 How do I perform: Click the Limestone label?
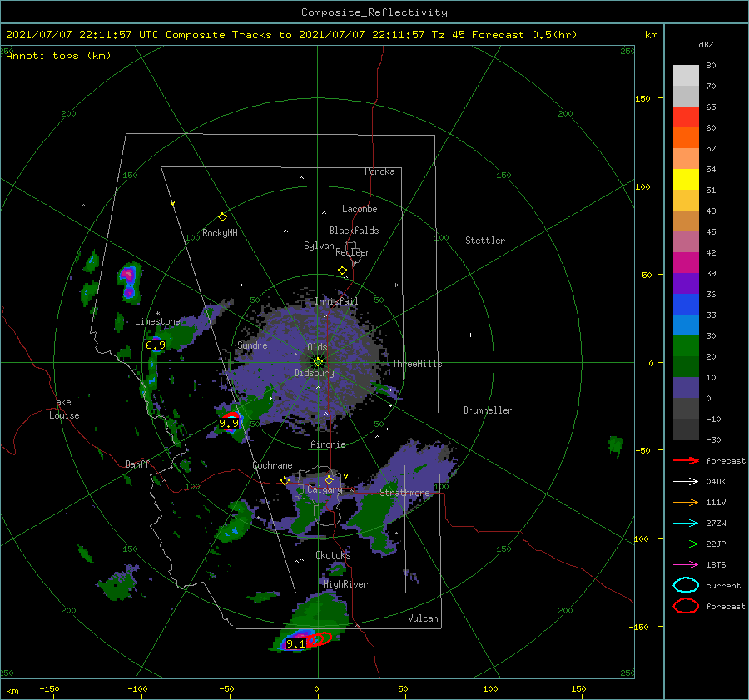[157, 321]
